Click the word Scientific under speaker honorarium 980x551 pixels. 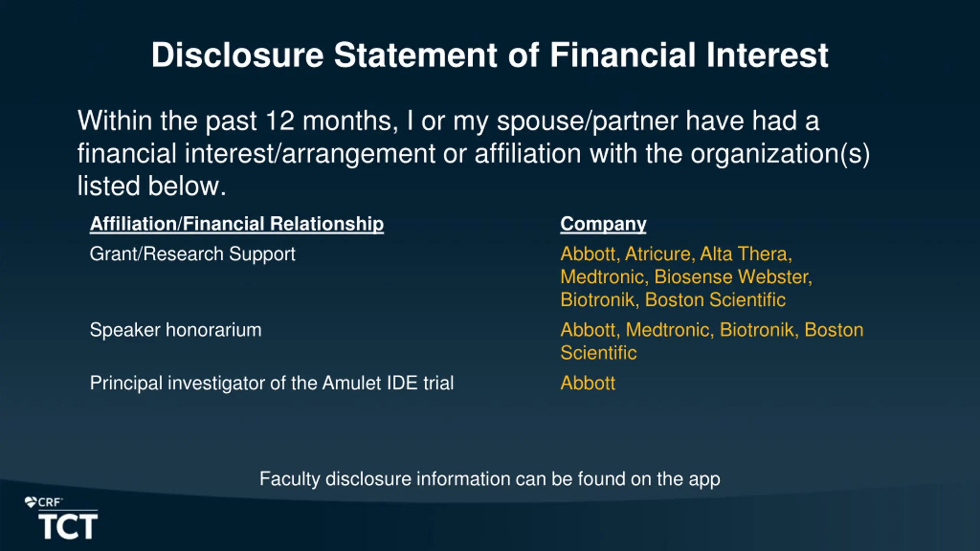point(599,353)
